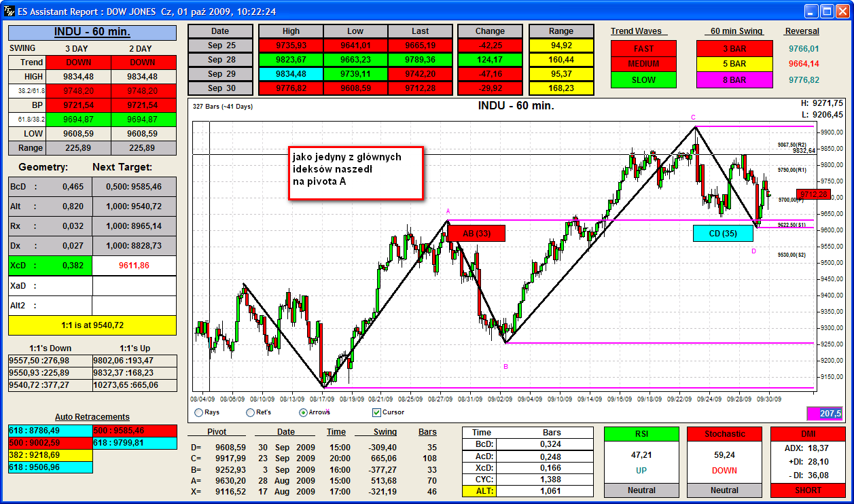Click the 500 : 9585,46 retracement cell
Image resolution: width=854 pixels, height=504 pixels.
(x=134, y=431)
